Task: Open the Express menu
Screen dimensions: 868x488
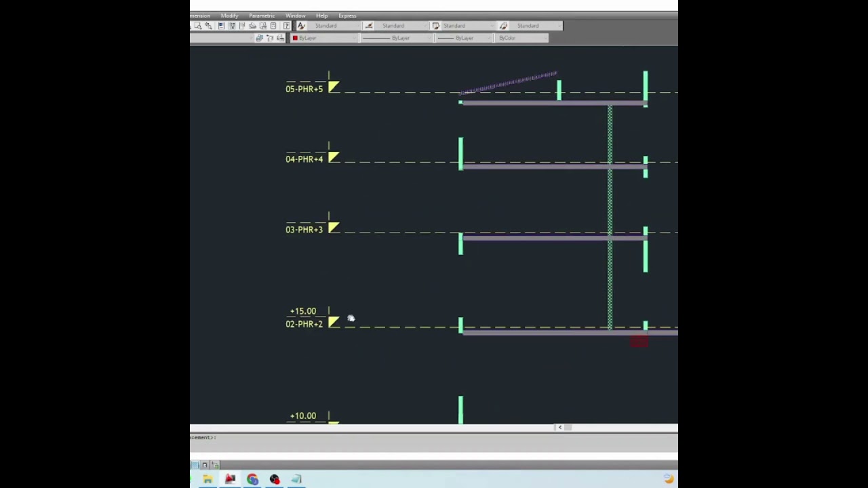Action: 347,16
